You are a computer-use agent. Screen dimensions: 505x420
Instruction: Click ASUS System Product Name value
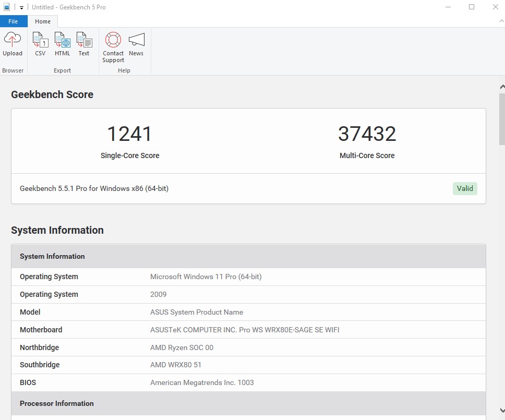click(197, 312)
